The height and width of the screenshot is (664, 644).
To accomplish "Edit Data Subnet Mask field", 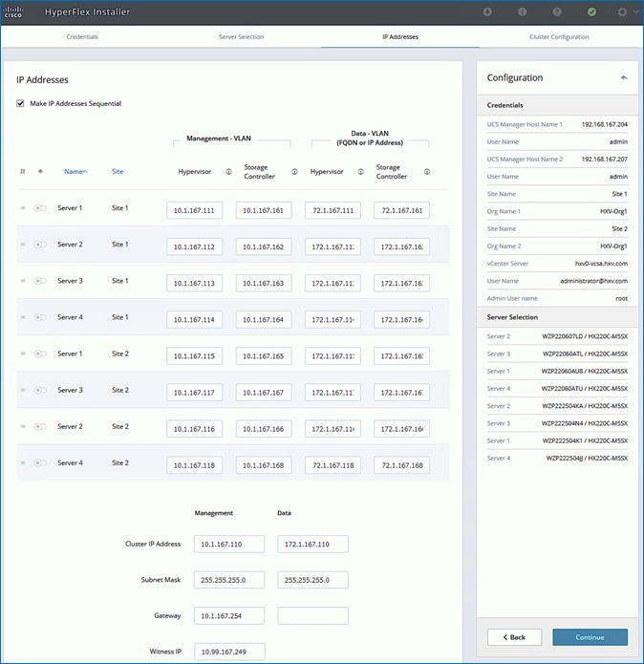I will click(312, 580).
